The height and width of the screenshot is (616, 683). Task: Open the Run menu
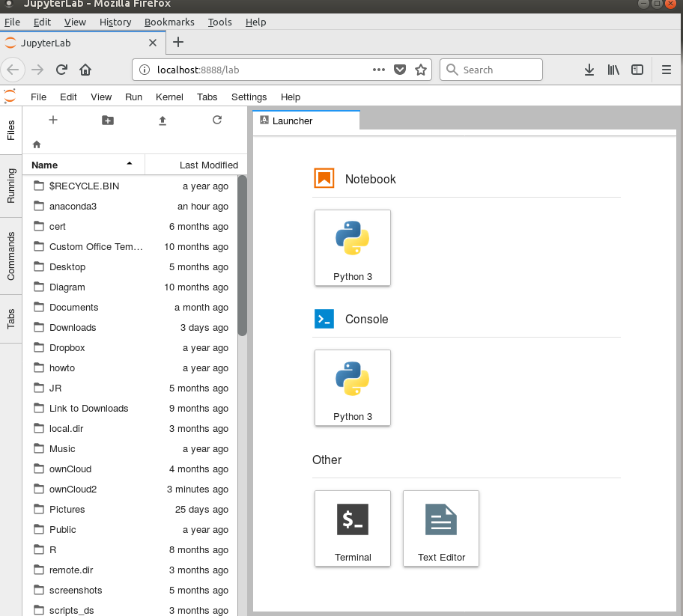134,97
